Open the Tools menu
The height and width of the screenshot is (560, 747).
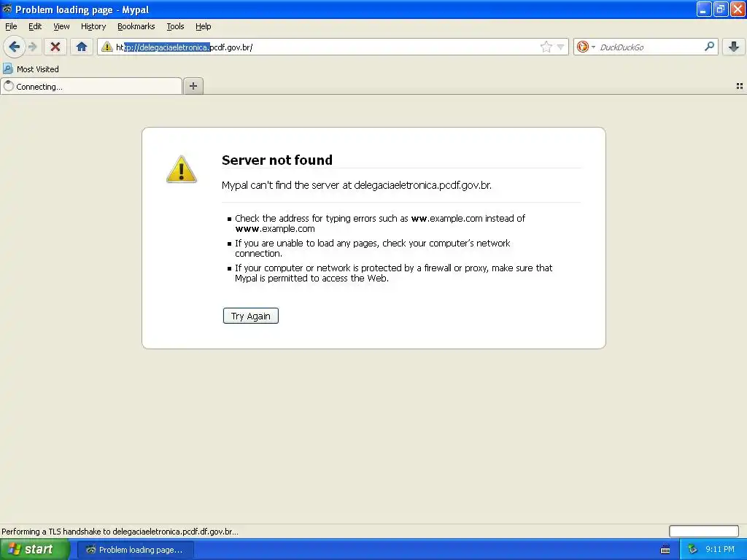pyautogui.click(x=175, y=26)
